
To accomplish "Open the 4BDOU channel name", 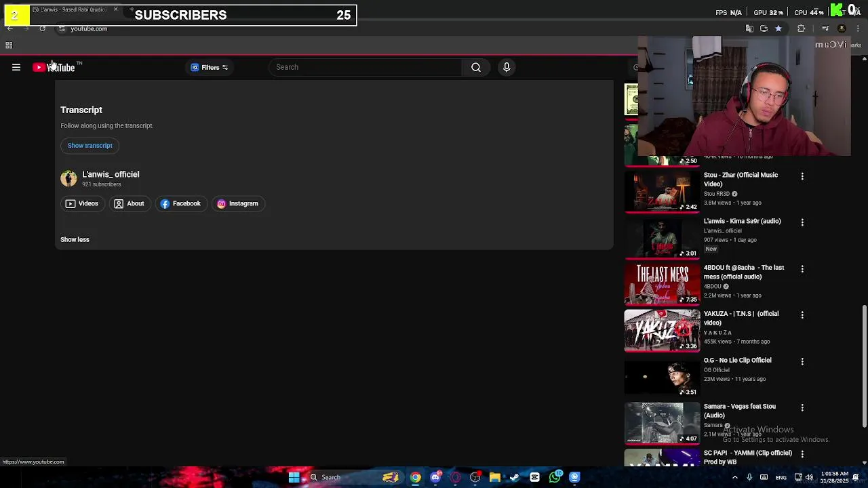I will (x=713, y=287).
